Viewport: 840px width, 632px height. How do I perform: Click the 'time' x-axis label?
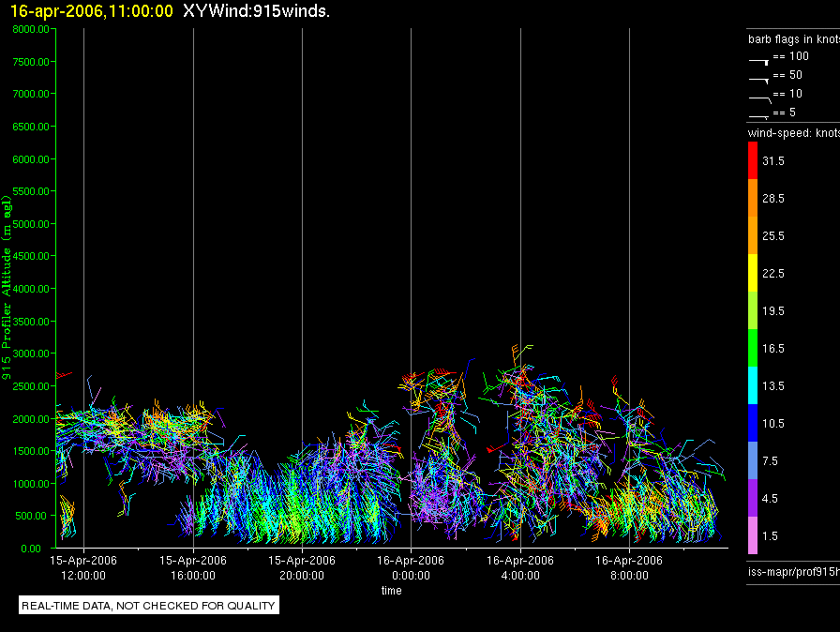click(392, 590)
